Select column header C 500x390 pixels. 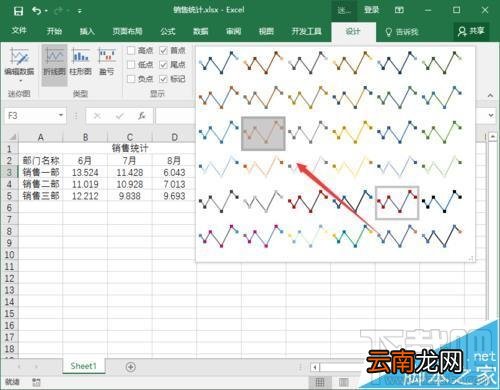pyautogui.click(x=130, y=137)
